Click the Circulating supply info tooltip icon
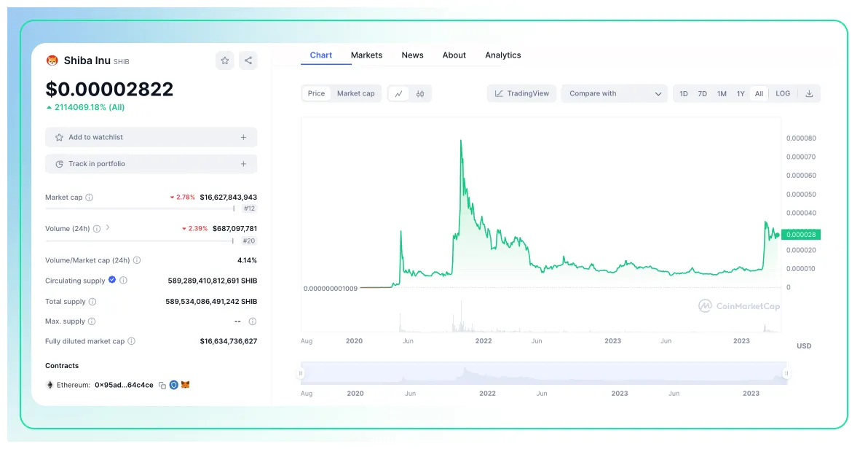Screen dimensions: 868x449 tap(123, 280)
